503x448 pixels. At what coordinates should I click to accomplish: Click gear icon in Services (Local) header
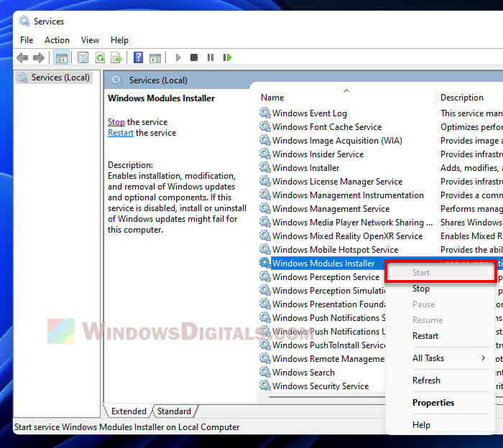click(x=116, y=80)
